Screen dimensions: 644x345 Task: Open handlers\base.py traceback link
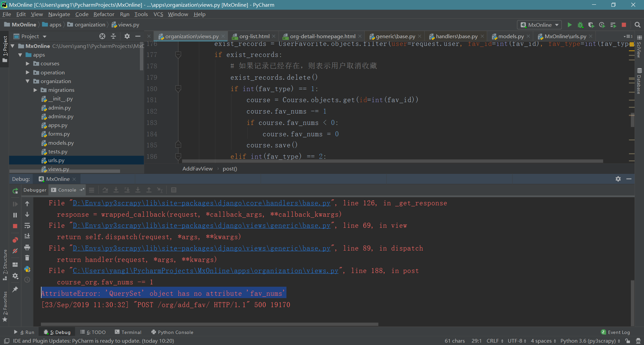[x=202, y=203]
